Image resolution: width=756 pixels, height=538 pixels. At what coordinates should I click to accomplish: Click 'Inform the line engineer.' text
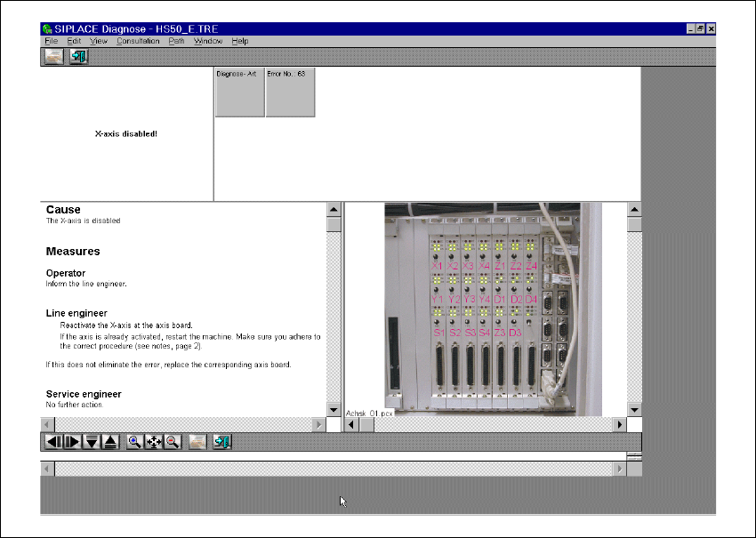(86, 284)
